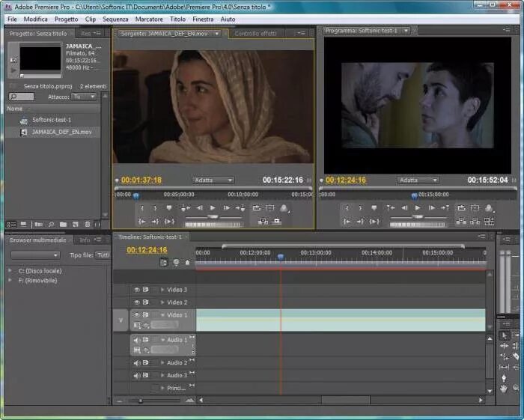524x420 pixels.
Task: Play In to Out in Source monitor
Action: click(x=169, y=221)
